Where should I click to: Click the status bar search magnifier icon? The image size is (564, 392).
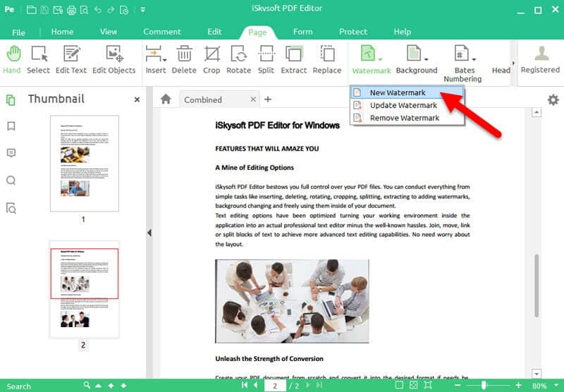(87, 386)
